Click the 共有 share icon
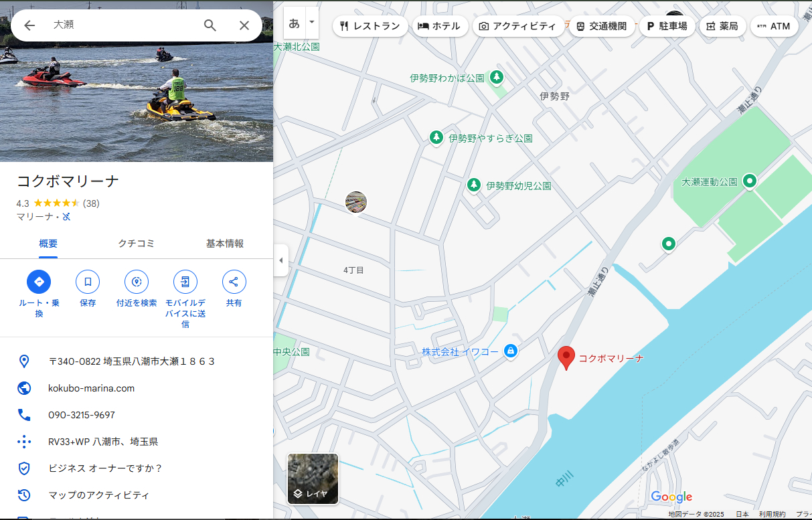 (x=234, y=282)
